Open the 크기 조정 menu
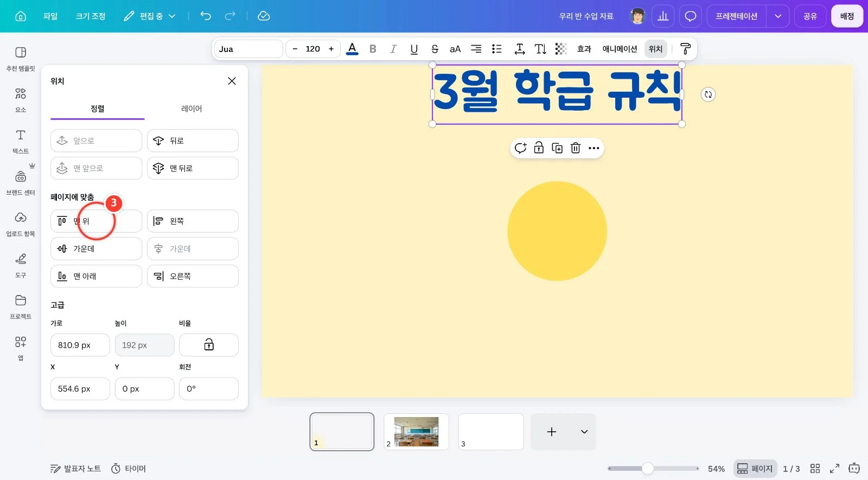The height and width of the screenshot is (480, 868). click(91, 16)
